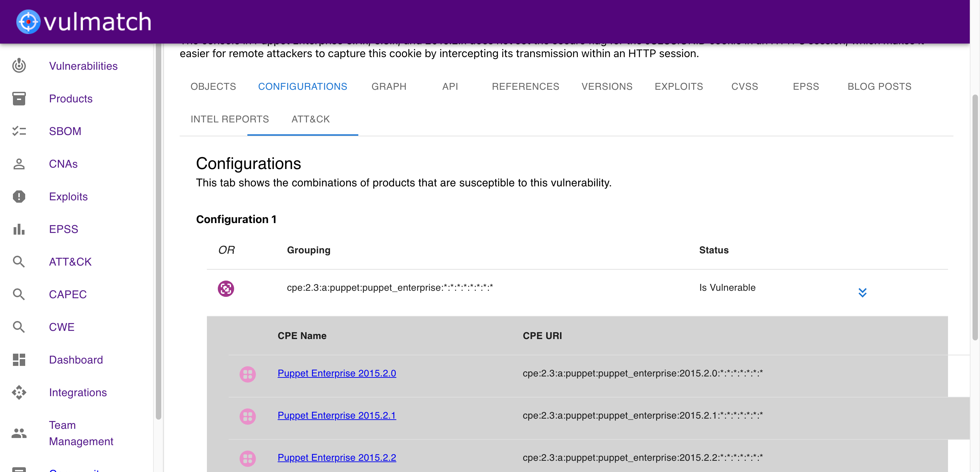The width and height of the screenshot is (980, 472).
Task: Open Vulnerabilities via its sidebar icon
Action: [19, 66]
